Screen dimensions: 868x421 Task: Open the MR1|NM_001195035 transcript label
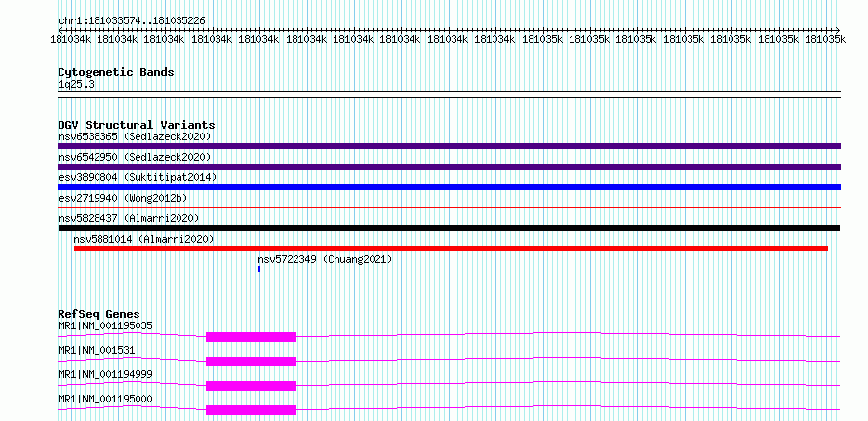[x=105, y=325]
